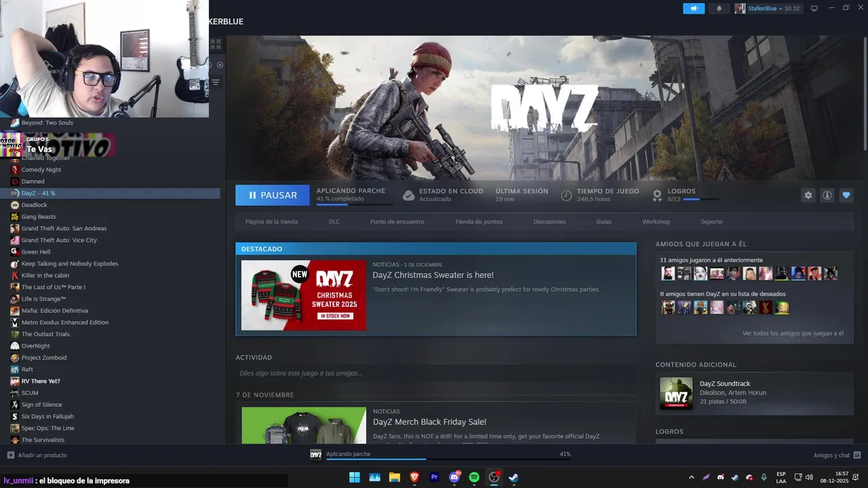Image resolution: width=868 pixels, height=488 pixels.
Task: Click the main page vertical scrollbar
Action: [865, 95]
